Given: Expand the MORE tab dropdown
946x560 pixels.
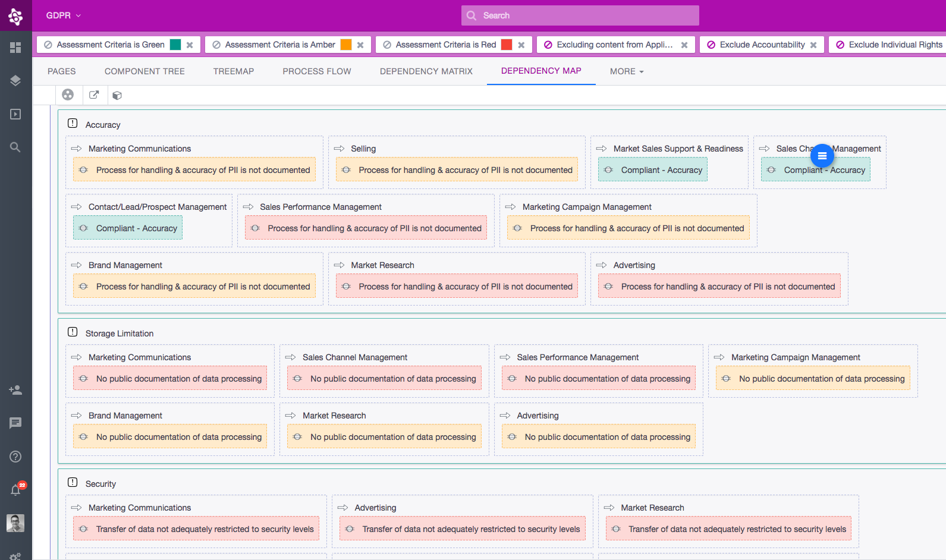Looking at the screenshot, I should click(x=627, y=71).
